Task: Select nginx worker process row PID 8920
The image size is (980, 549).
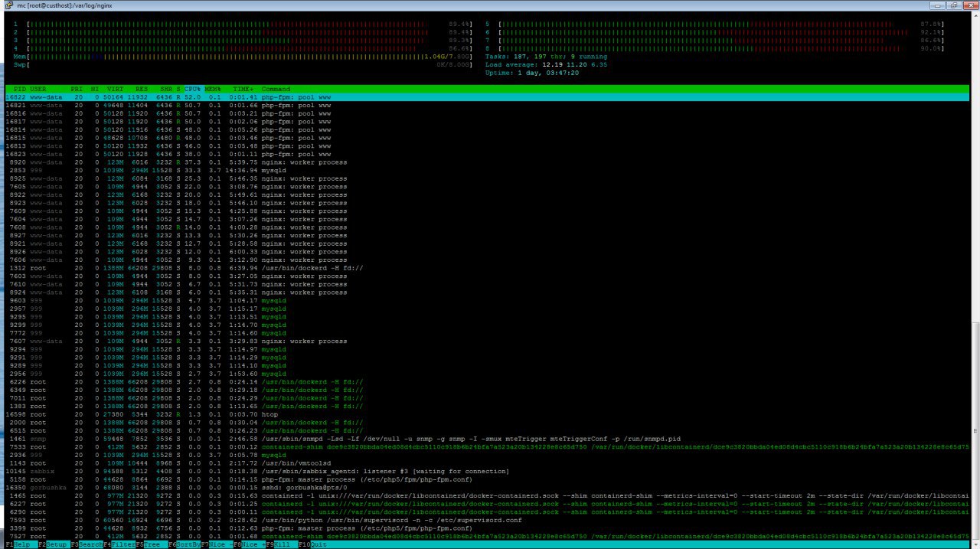Action: 487,162
